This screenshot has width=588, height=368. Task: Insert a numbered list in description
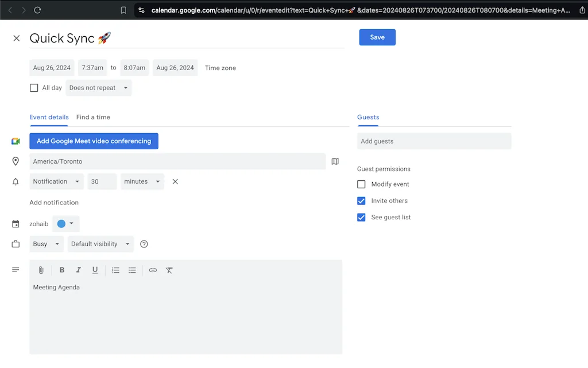(115, 270)
